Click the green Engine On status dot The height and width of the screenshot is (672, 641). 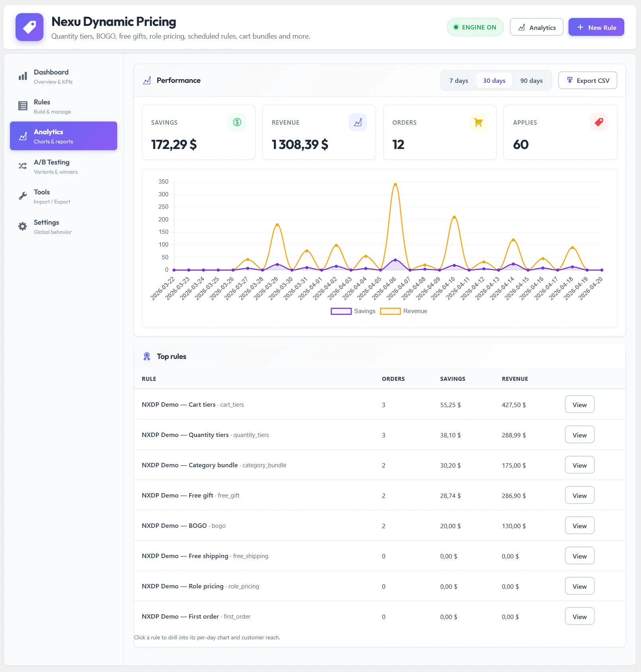click(456, 27)
